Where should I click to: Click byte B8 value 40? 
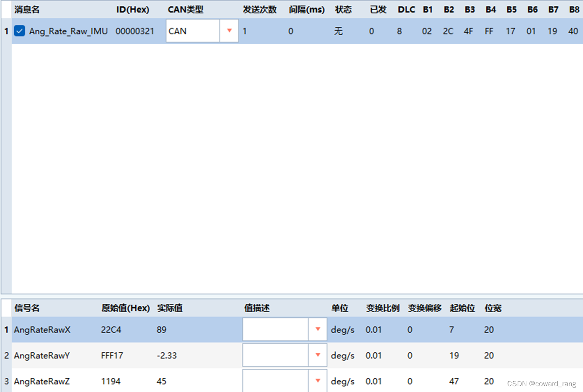(573, 31)
